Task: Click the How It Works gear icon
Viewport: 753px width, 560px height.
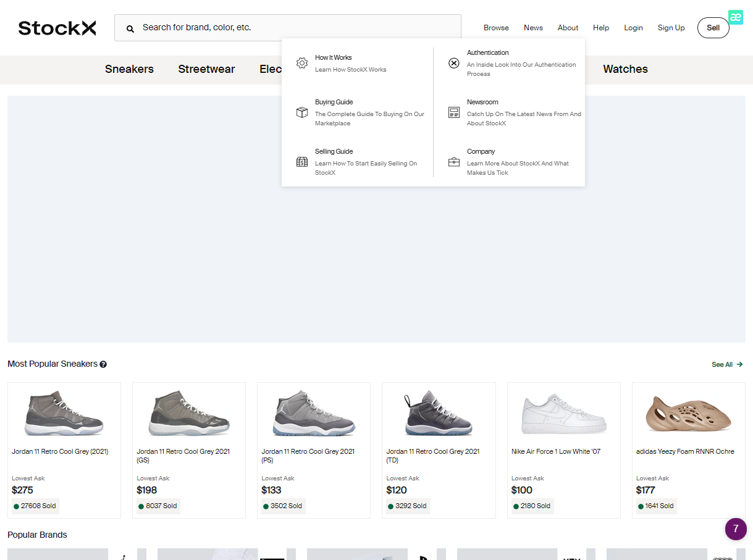Action: (x=302, y=63)
